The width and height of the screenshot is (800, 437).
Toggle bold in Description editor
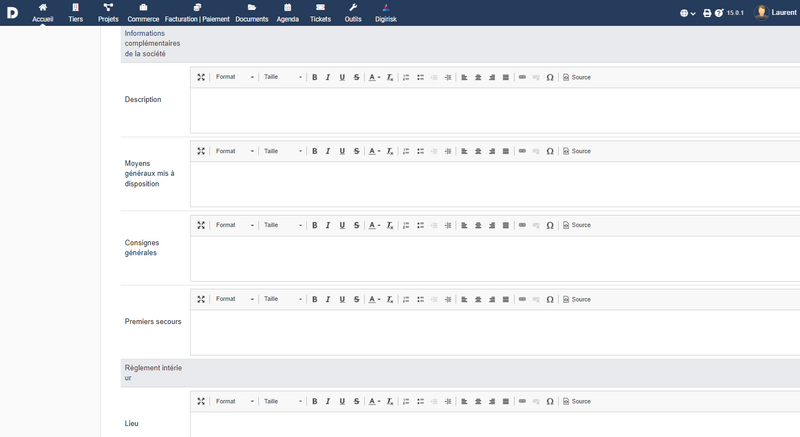[315, 77]
